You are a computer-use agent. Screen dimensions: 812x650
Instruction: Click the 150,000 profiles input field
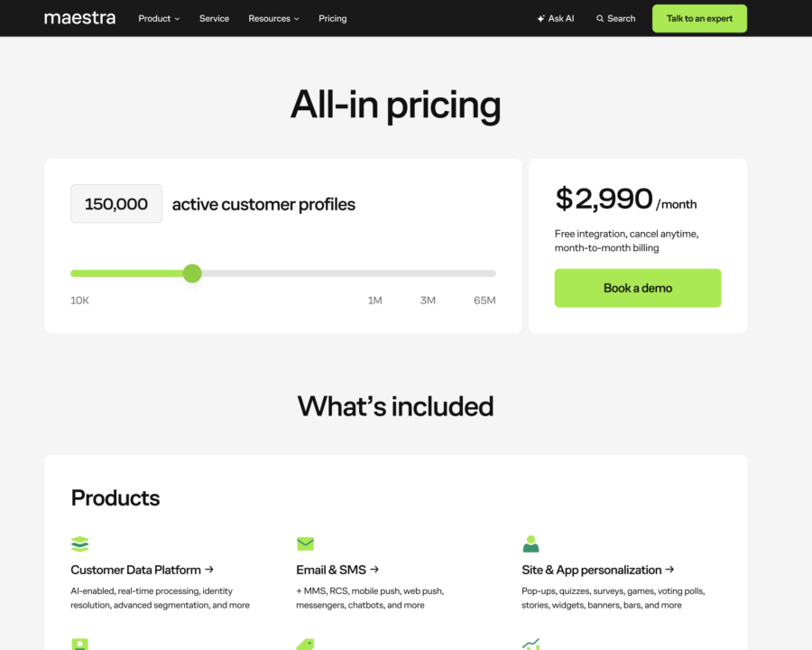coord(116,204)
